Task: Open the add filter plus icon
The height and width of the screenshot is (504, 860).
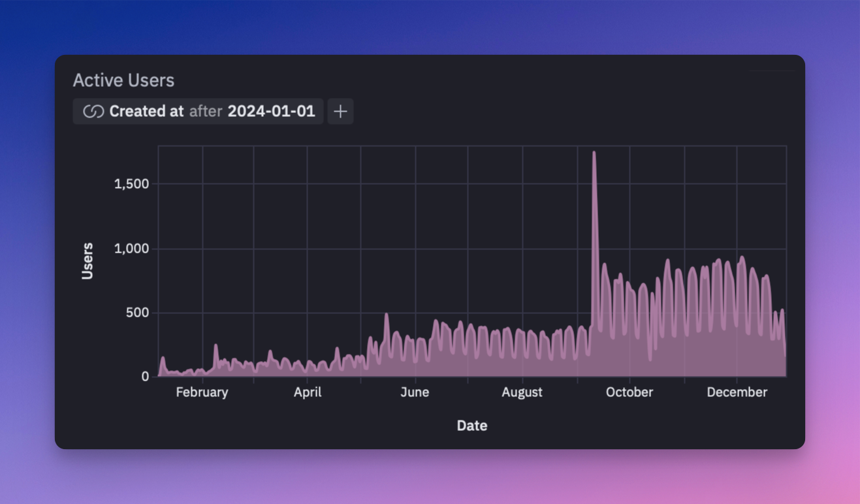Action: coord(340,111)
